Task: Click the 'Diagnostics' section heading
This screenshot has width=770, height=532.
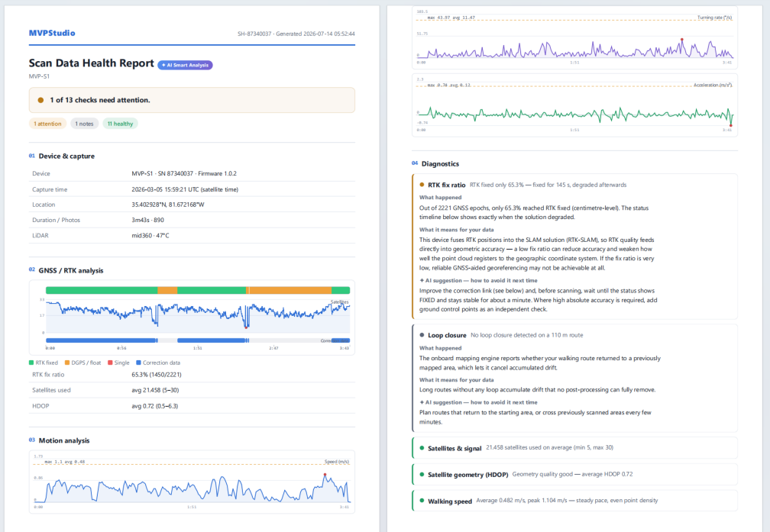Action: (x=440, y=164)
